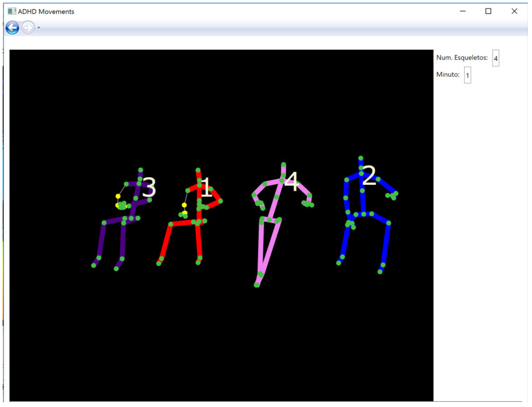Open the navigation history dropdown arrow
Viewport: 532px width, 407px height.
coord(39,28)
